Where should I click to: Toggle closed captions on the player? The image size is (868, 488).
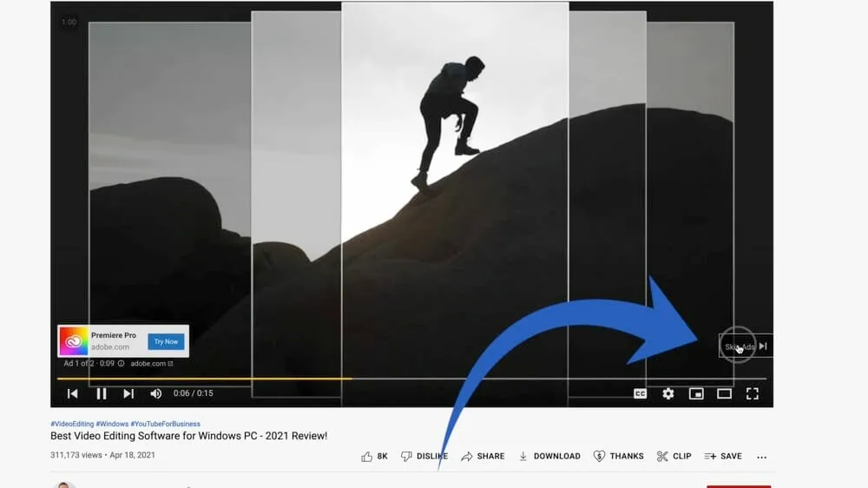point(640,393)
